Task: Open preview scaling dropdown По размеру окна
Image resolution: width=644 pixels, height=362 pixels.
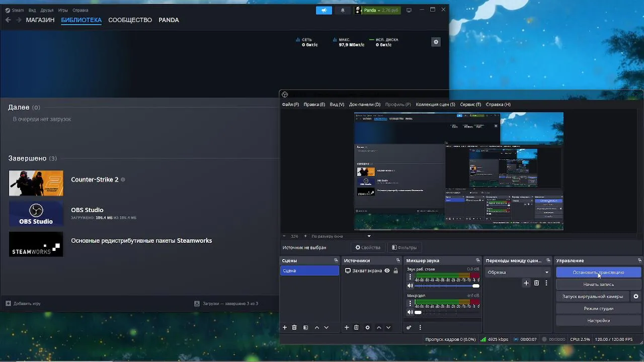Action: click(341, 236)
